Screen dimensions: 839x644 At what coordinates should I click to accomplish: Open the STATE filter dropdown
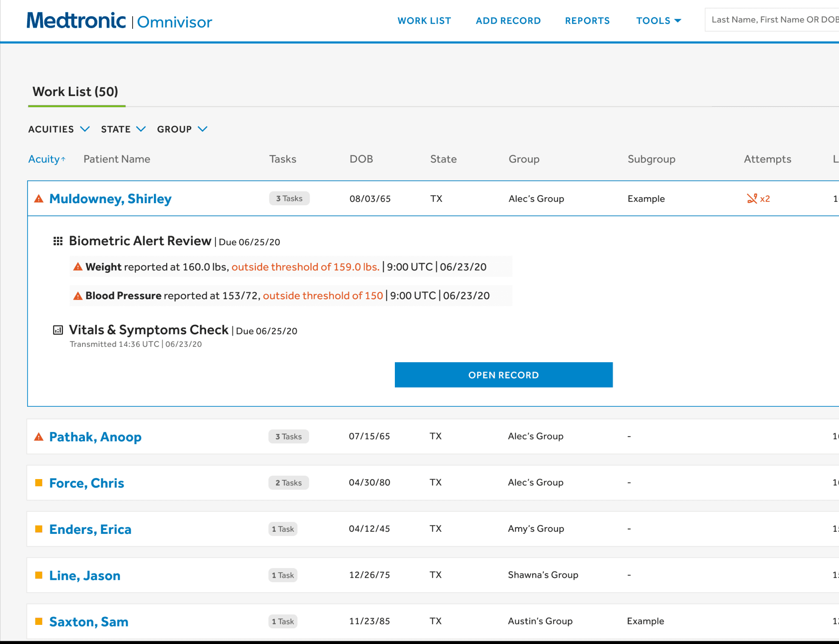(x=123, y=129)
